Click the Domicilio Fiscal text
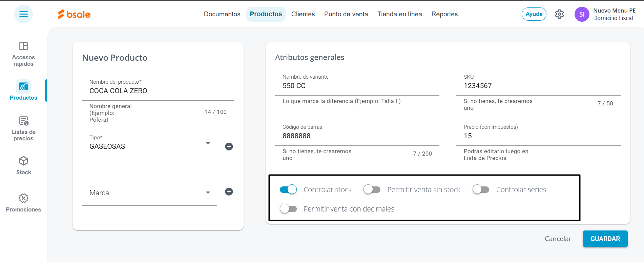The height and width of the screenshot is (262, 644). tap(613, 18)
